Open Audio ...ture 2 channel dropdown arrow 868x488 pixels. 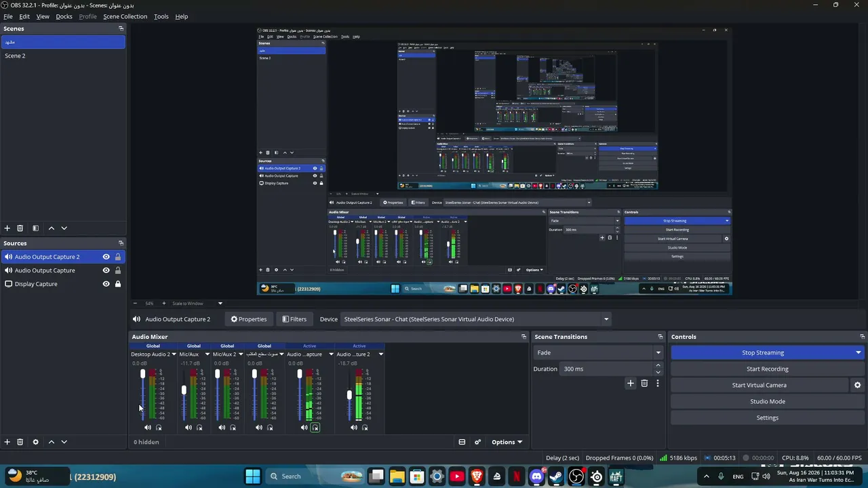(x=380, y=354)
